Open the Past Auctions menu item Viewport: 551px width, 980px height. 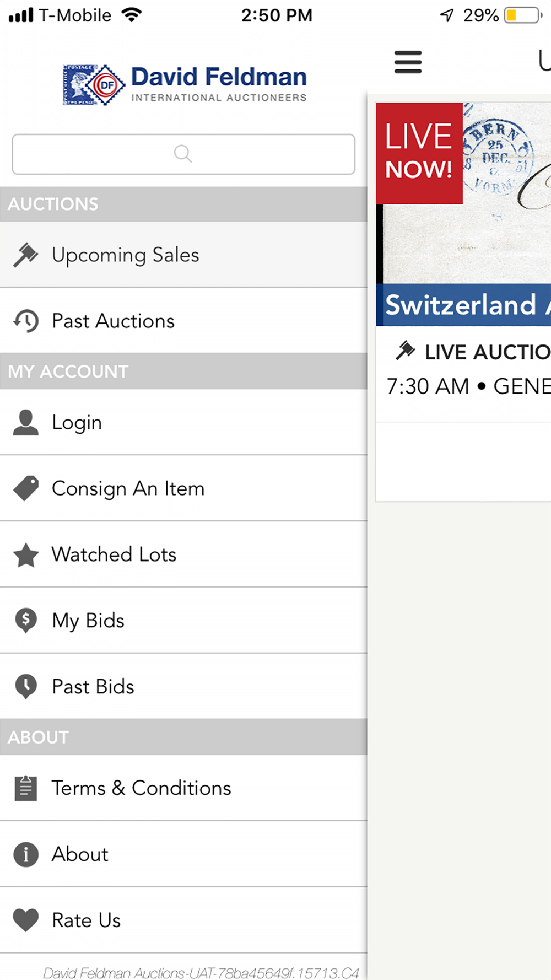coord(183,321)
